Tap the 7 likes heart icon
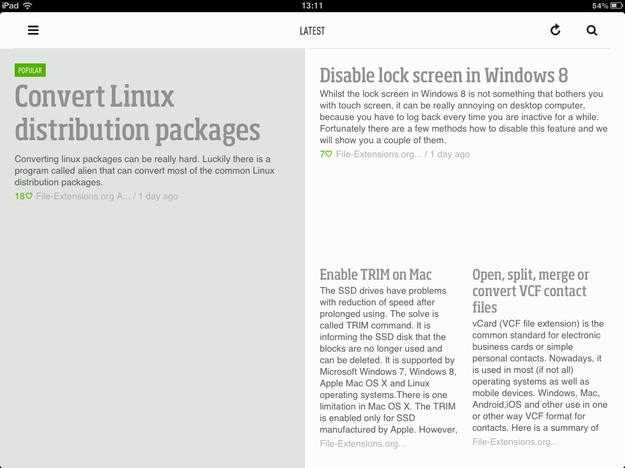625x468 pixels. [x=328, y=154]
